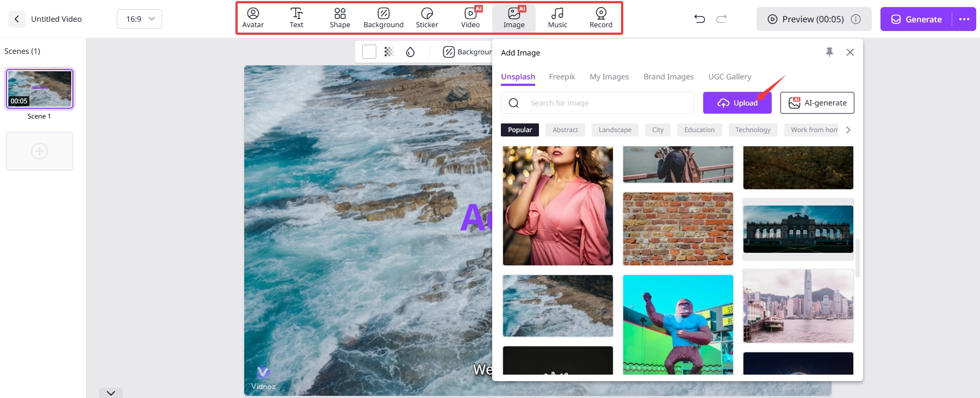Switch to the UGC Gallery tab
The image size is (980, 398).
click(729, 77)
